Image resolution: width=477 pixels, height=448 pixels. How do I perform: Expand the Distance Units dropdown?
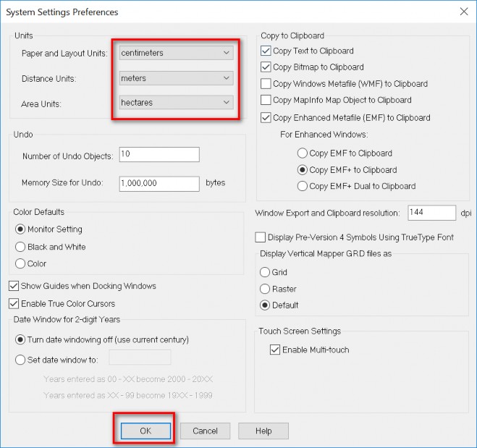point(176,78)
